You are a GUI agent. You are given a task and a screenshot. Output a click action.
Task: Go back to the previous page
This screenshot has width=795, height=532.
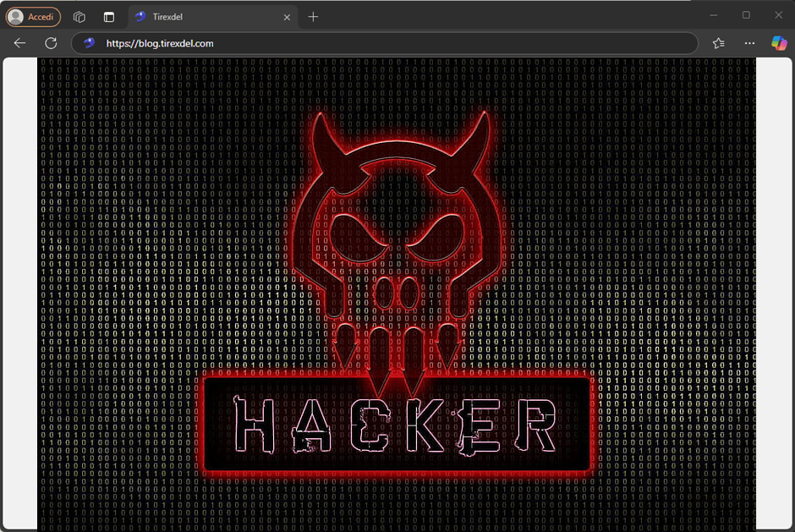pos(20,43)
